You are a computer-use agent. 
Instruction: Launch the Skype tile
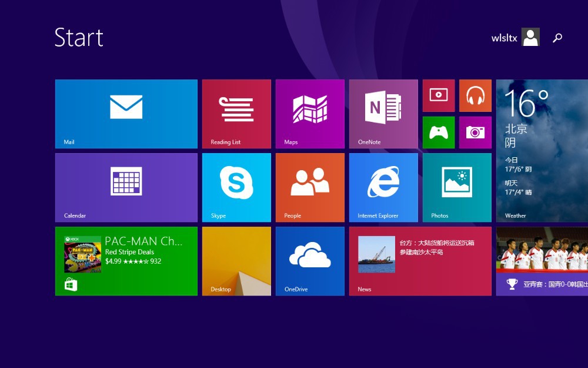click(x=236, y=187)
